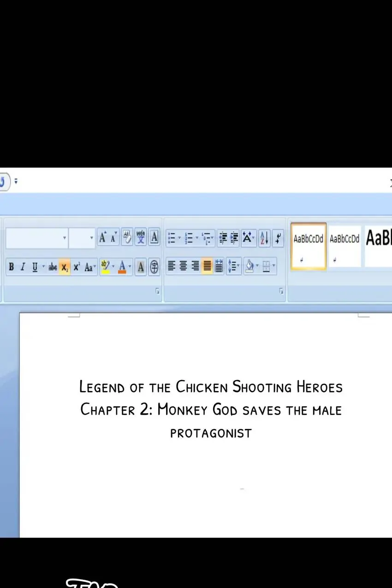Apply the second AaBbCcDd style
Viewport: 392px width, 588px height.
pyautogui.click(x=344, y=245)
